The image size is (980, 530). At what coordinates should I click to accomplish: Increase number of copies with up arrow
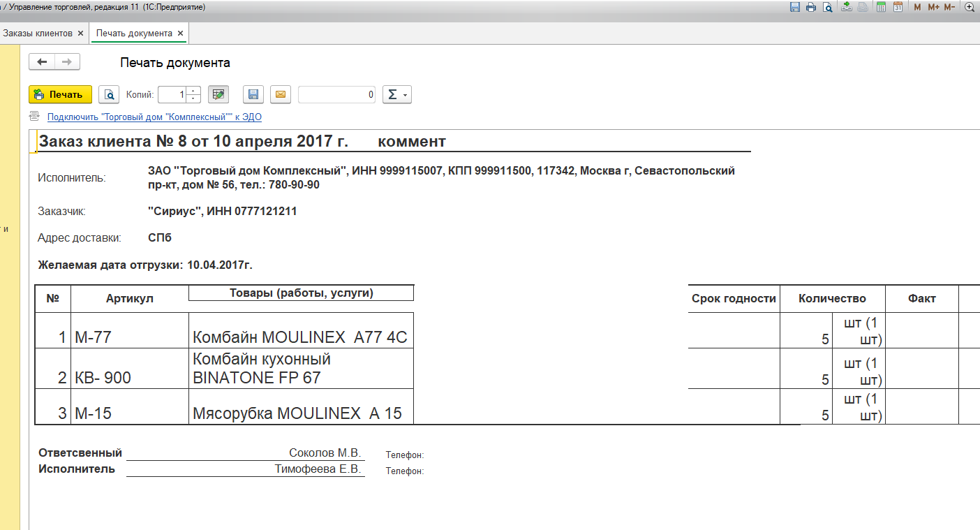coord(194,91)
